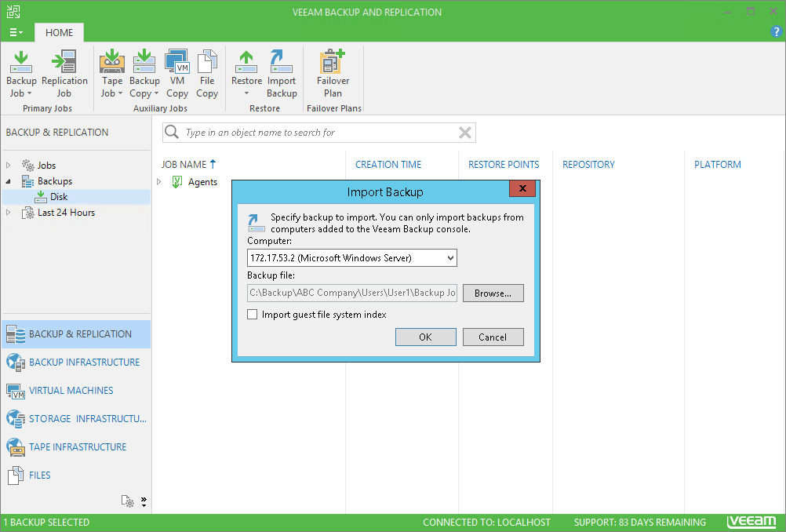Screen dimensions: 786x532
Task: Sort by REPOSITORY column
Action: (x=588, y=165)
